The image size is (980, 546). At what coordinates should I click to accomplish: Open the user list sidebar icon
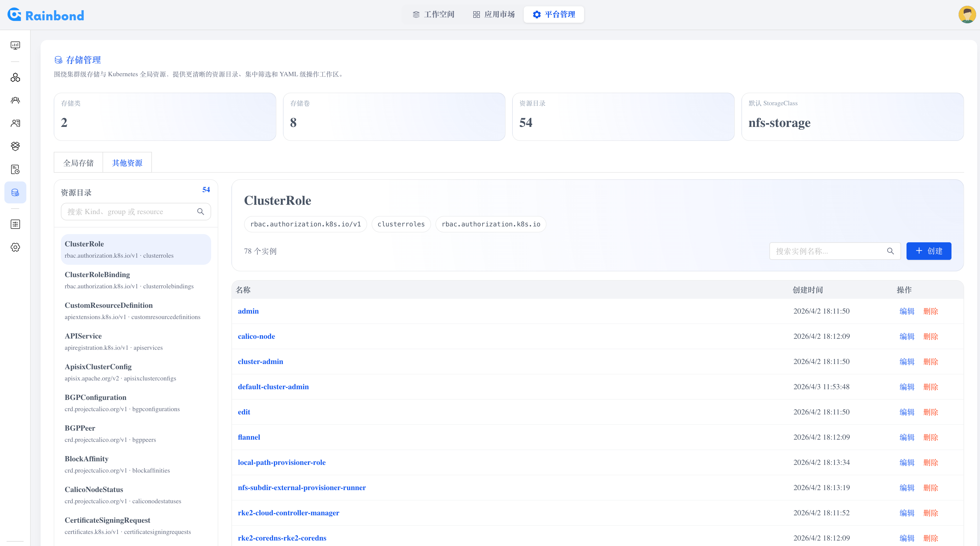(x=15, y=123)
